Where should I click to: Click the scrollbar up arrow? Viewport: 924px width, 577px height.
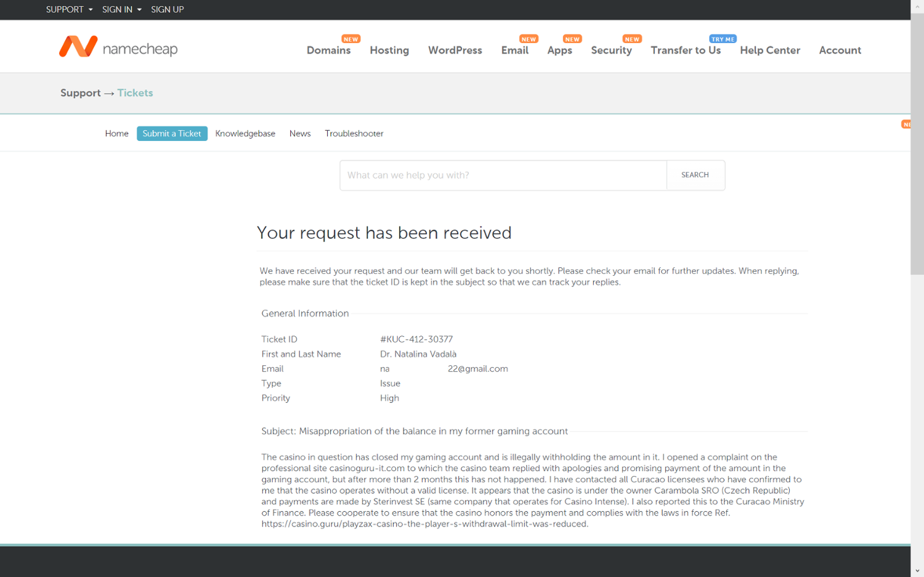[x=917, y=6]
